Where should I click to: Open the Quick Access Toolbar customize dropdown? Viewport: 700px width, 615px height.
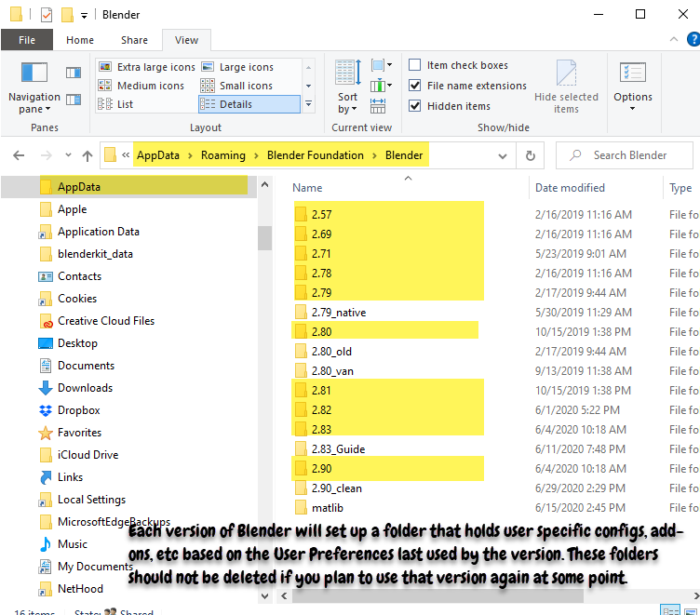pyautogui.click(x=84, y=16)
